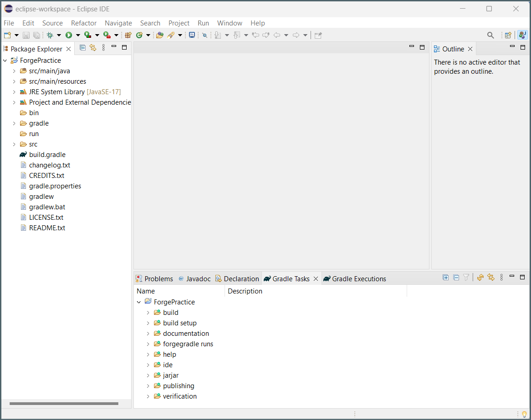
Task: Close the Gradle Tasks tab
Action: click(x=316, y=279)
